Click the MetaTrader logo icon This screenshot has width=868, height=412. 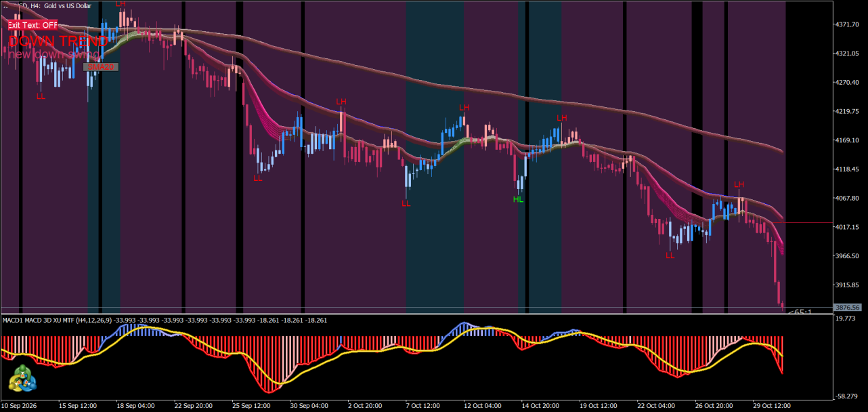22,378
